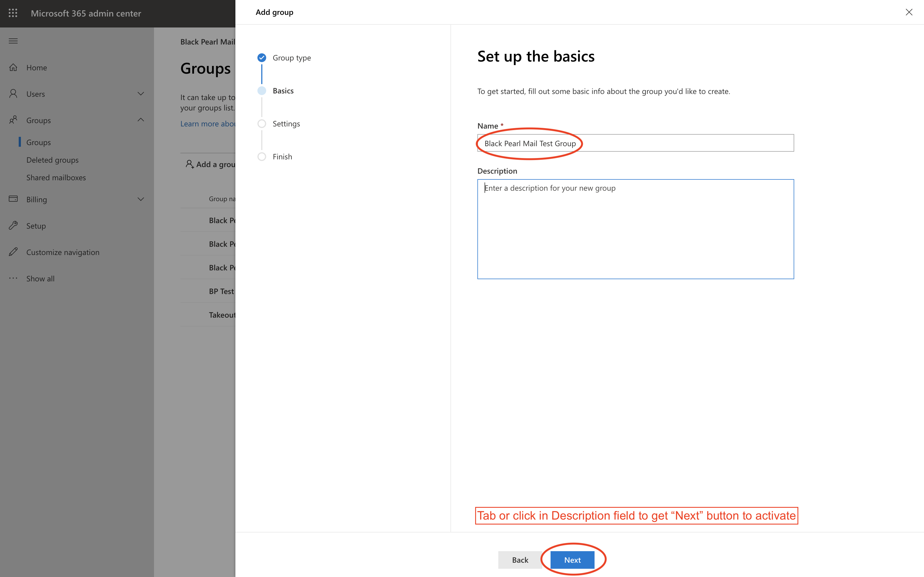Image resolution: width=924 pixels, height=577 pixels.
Task: Click the blue Next button
Action: (572, 560)
